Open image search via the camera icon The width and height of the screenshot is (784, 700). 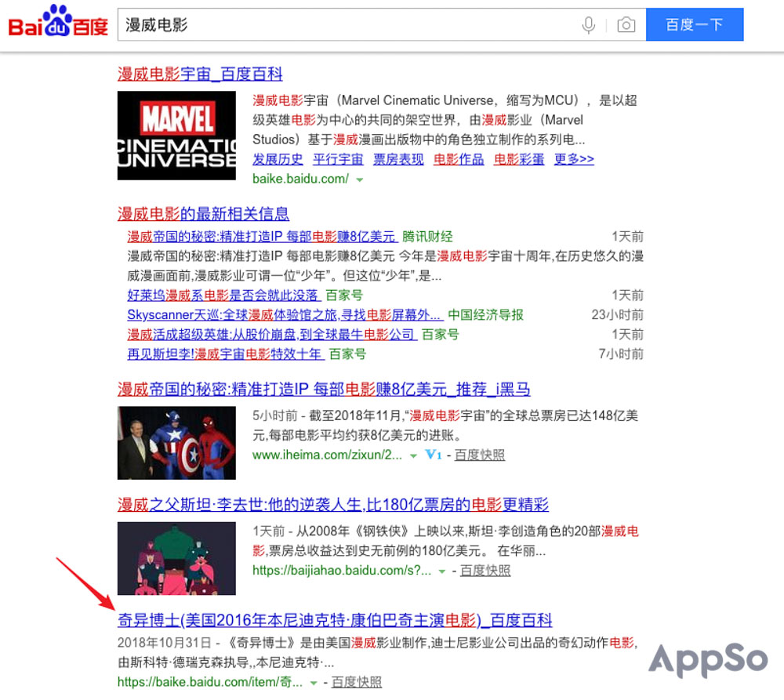[626, 24]
